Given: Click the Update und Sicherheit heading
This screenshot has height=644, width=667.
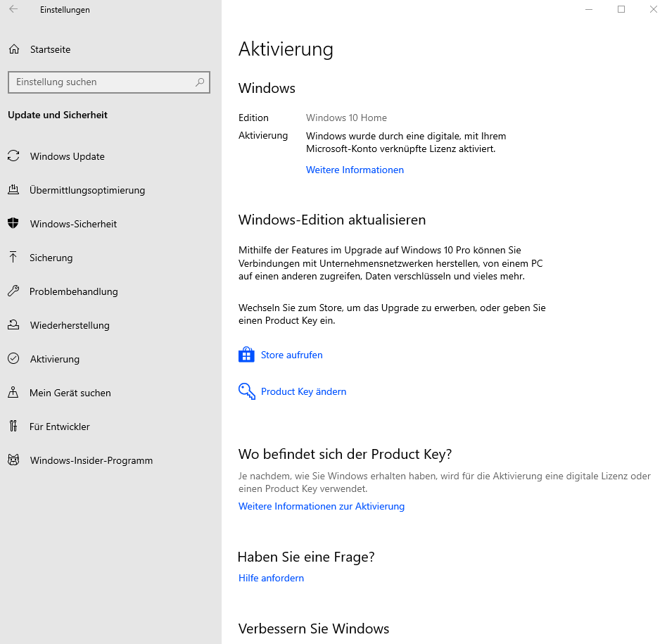Looking at the screenshot, I should click(58, 115).
